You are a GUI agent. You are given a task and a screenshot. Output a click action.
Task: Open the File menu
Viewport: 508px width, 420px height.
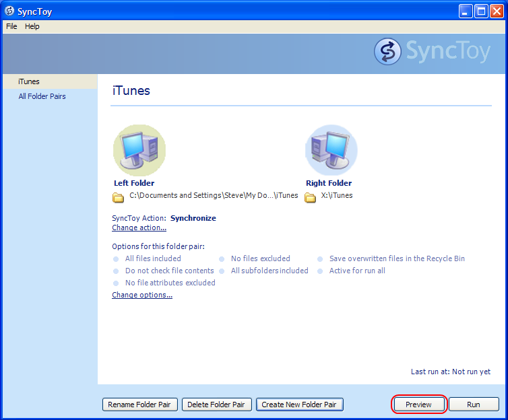(11, 26)
